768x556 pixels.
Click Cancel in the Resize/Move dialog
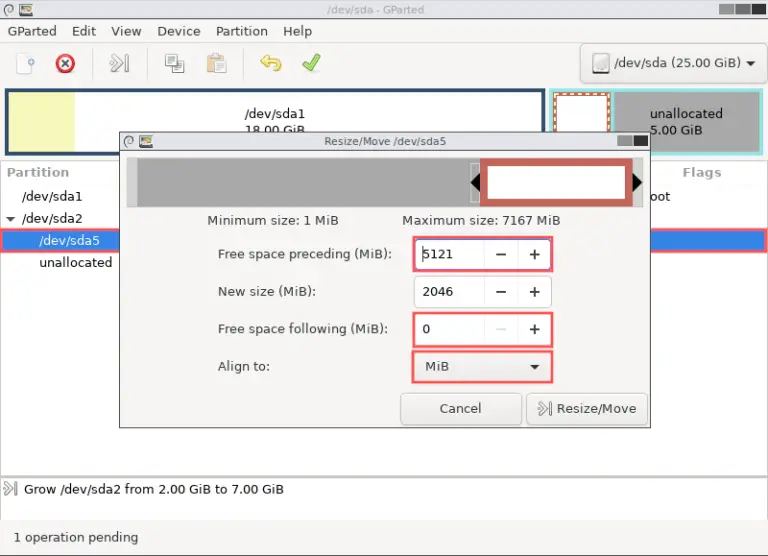(460, 409)
